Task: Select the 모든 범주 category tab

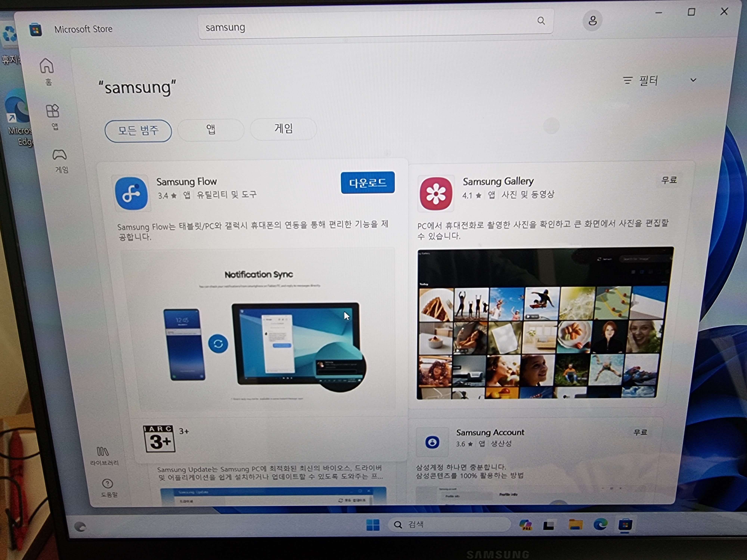Action: coord(138,131)
